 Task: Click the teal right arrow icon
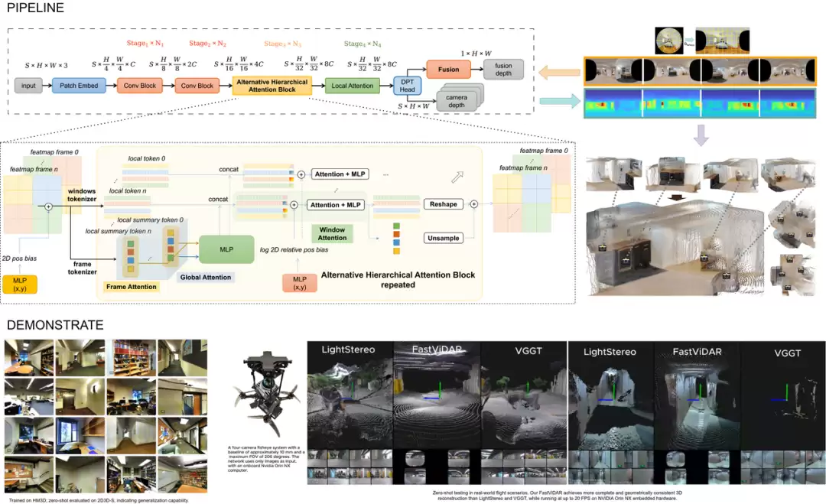point(559,101)
